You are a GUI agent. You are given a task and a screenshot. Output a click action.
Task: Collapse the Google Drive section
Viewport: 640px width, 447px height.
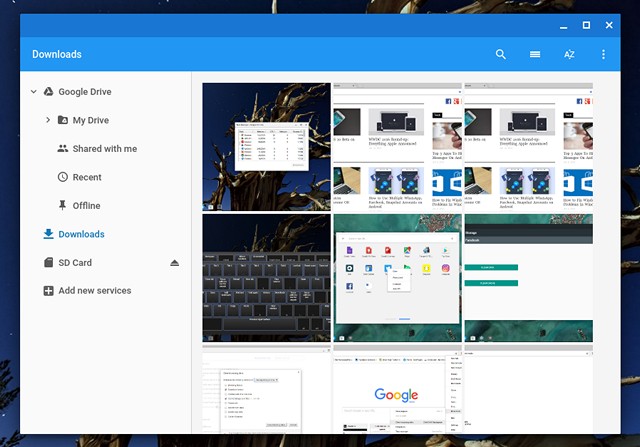[x=34, y=92]
